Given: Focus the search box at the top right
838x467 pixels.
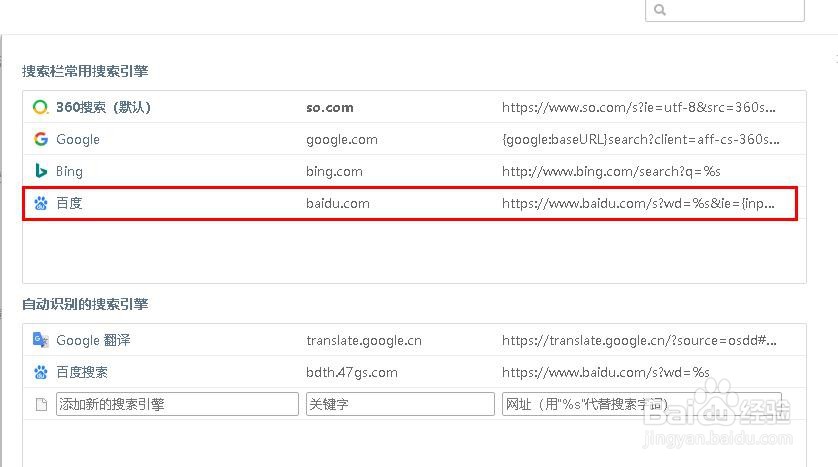Looking at the screenshot, I should click(725, 10).
